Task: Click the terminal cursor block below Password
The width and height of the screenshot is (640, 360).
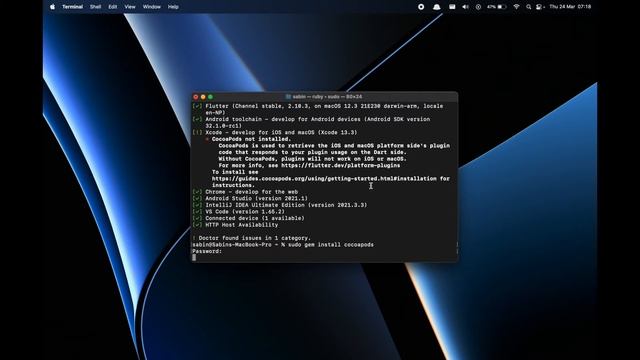Action: tap(194, 258)
